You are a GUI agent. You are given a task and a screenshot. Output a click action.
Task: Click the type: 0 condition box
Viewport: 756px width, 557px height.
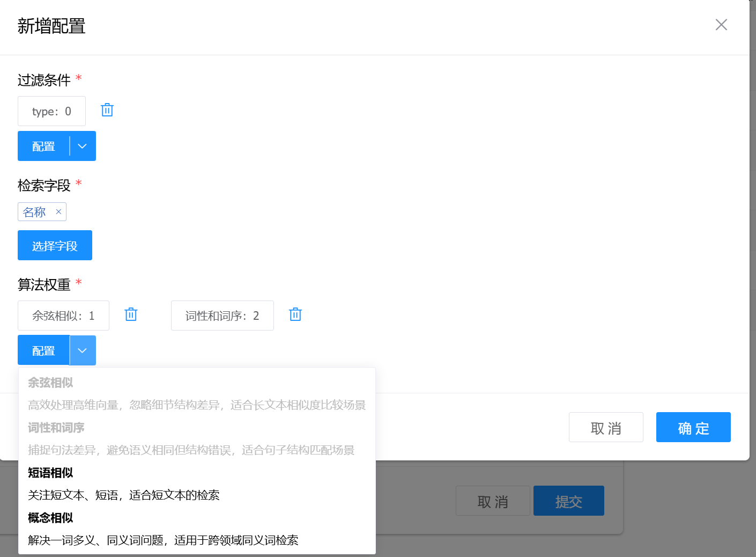click(51, 111)
